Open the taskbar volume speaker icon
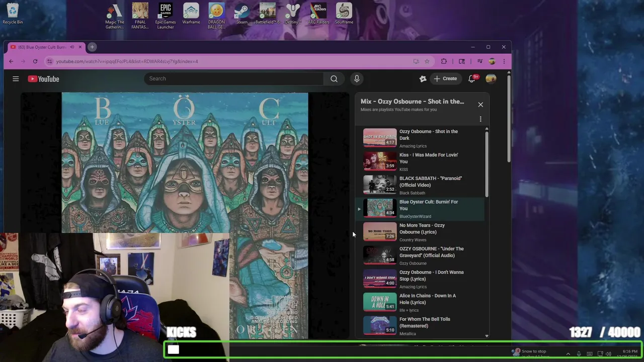Image resolution: width=644 pixels, height=362 pixels. 609,354
